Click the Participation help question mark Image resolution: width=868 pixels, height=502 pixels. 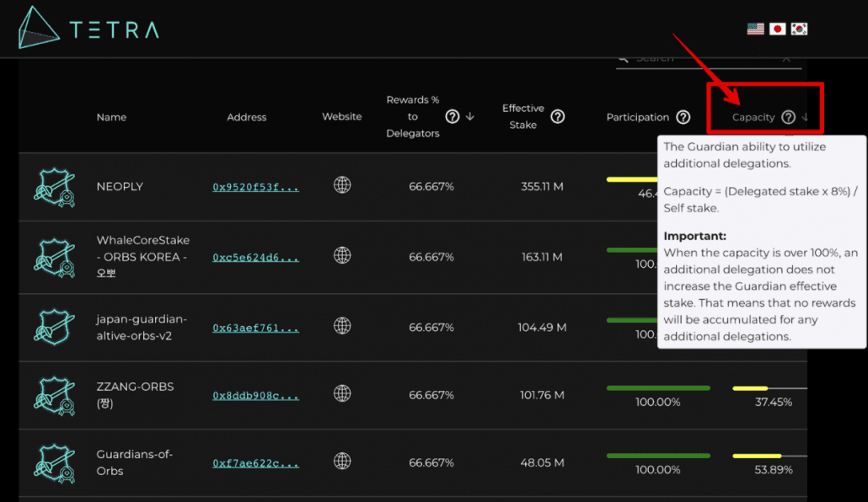tap(683, 117)
